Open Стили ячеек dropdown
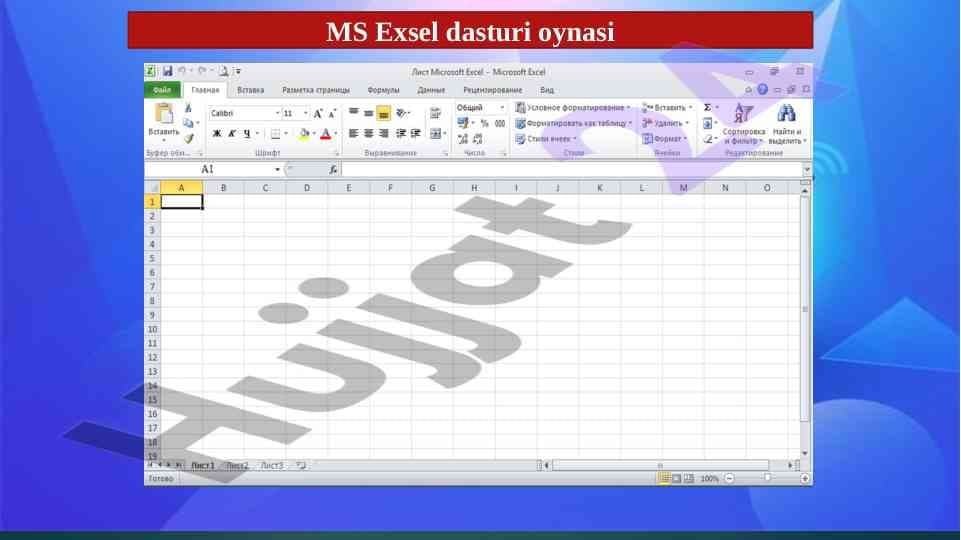961x540 pixels. click(546, 139)
